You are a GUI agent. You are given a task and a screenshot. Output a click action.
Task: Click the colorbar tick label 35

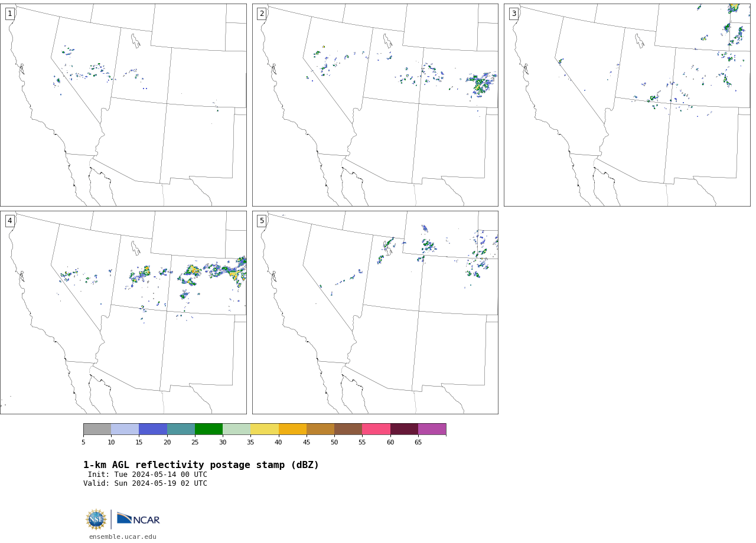coord(250,442)
